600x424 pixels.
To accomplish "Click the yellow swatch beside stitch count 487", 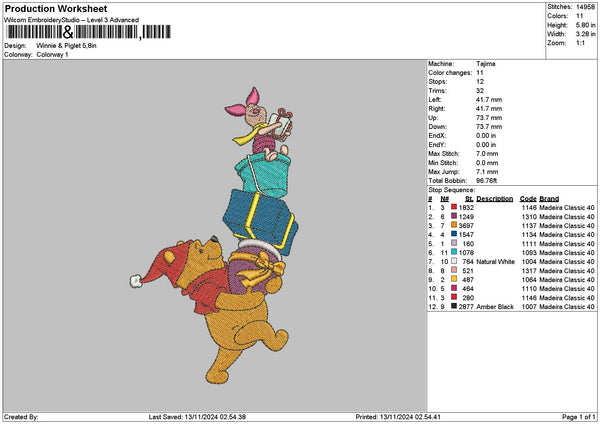I will click(x=454, y=279).
